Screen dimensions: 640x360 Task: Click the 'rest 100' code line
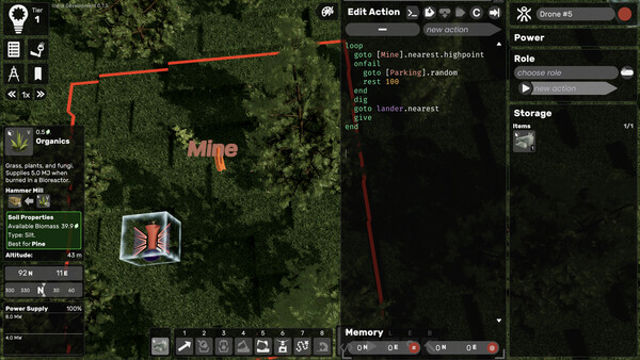381,82
